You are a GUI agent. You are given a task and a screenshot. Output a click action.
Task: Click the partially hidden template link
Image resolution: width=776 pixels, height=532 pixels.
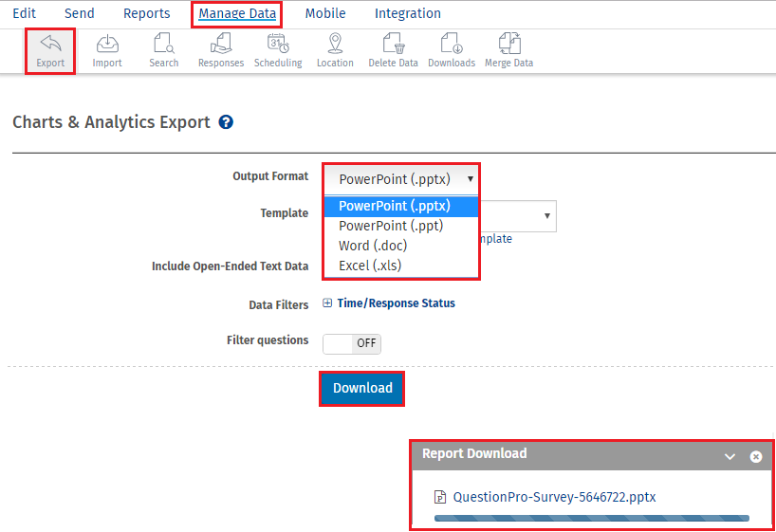pyautogui.click(x=496, y=239)
